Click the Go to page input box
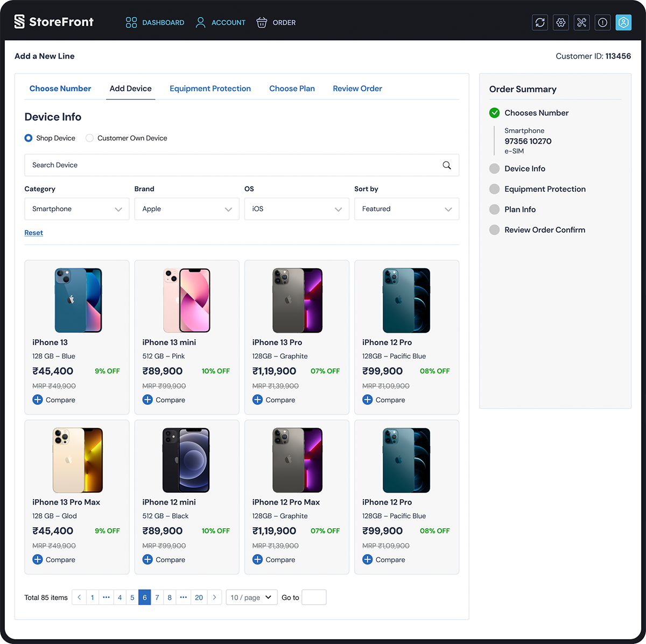Image resolution: width=646 pixels, height=644 pixels. coord(314,597)
